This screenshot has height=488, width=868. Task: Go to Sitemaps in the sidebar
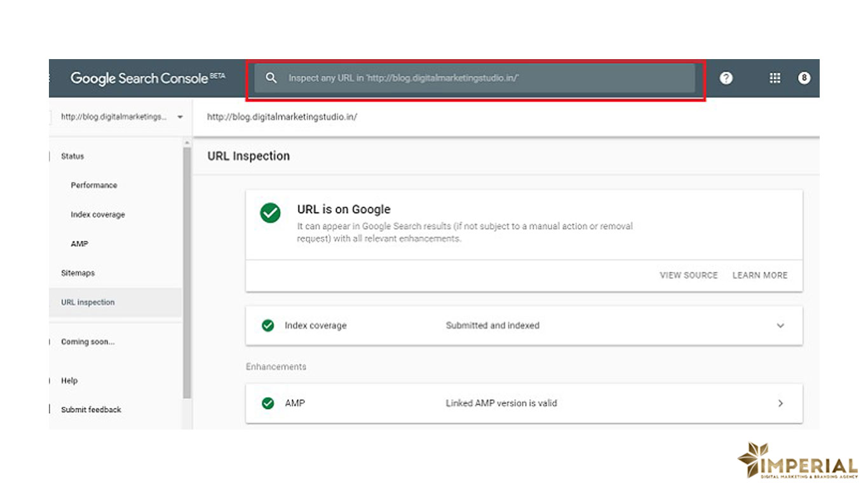78,273
